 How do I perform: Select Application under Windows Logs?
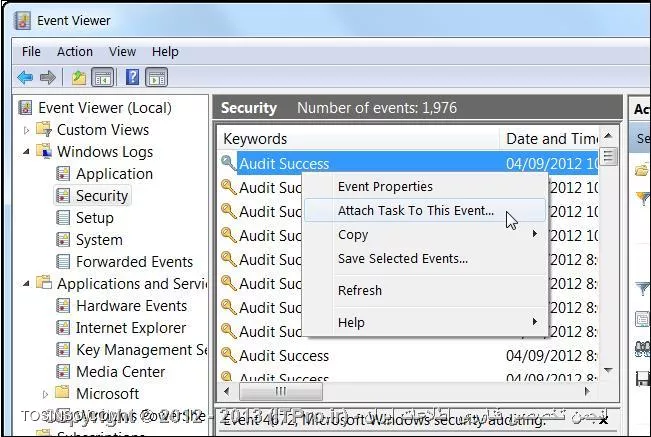tap(115, 174)
